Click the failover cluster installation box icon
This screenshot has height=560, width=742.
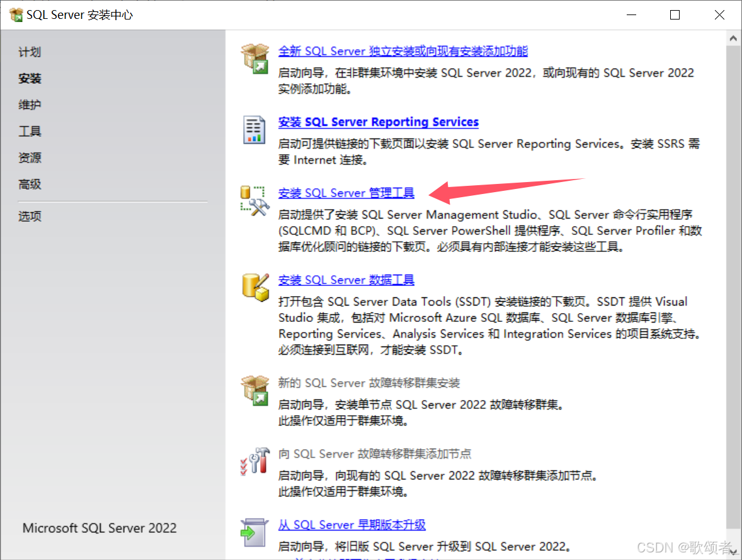[254, 390]
